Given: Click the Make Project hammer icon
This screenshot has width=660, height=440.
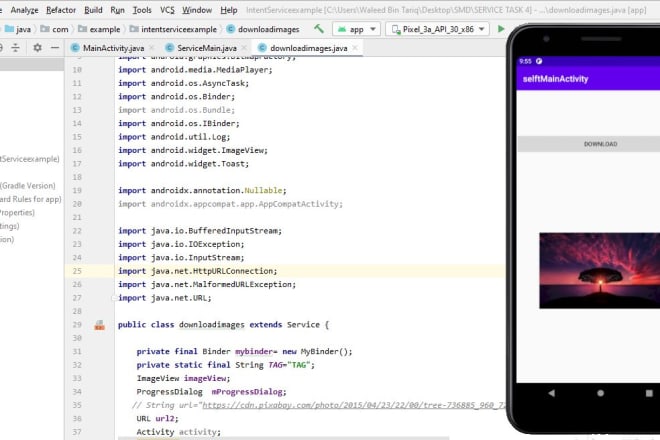Looking at the screenshot, I should coord(319,29).
